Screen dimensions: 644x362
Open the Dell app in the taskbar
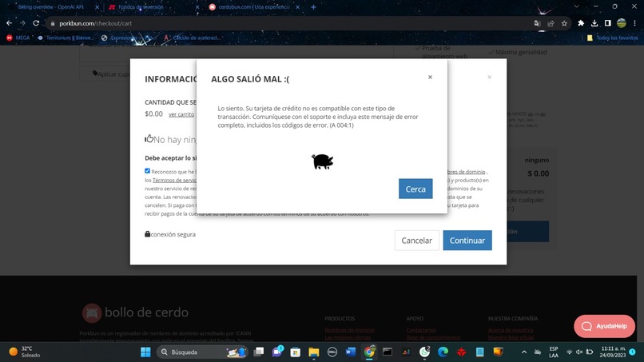point(332,352)
